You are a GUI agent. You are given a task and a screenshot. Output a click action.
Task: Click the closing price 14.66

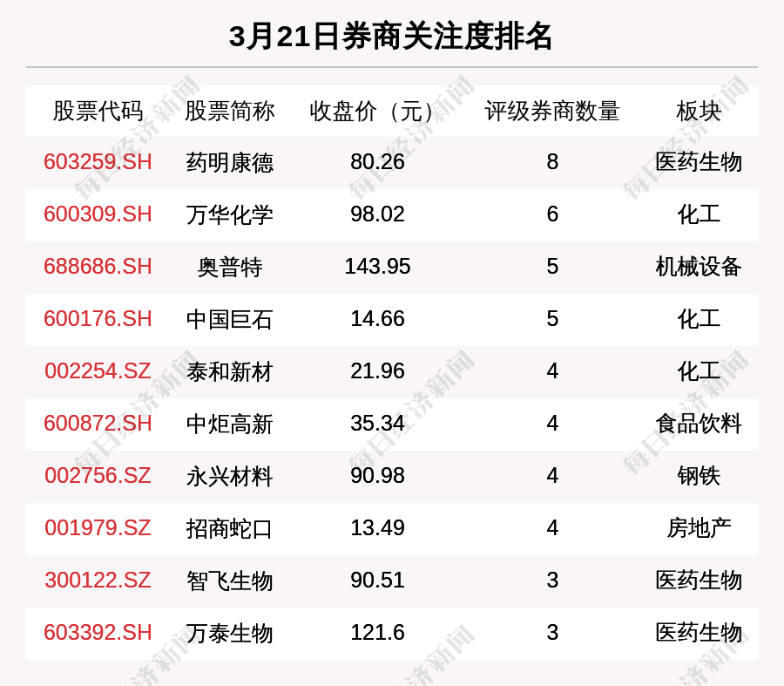coord(377,319)
